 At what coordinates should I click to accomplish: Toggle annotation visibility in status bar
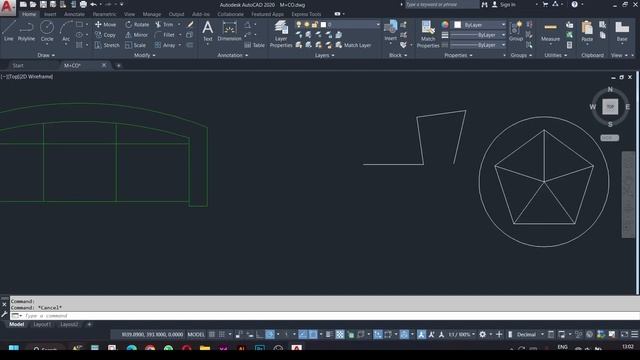[x=421, y=334]
